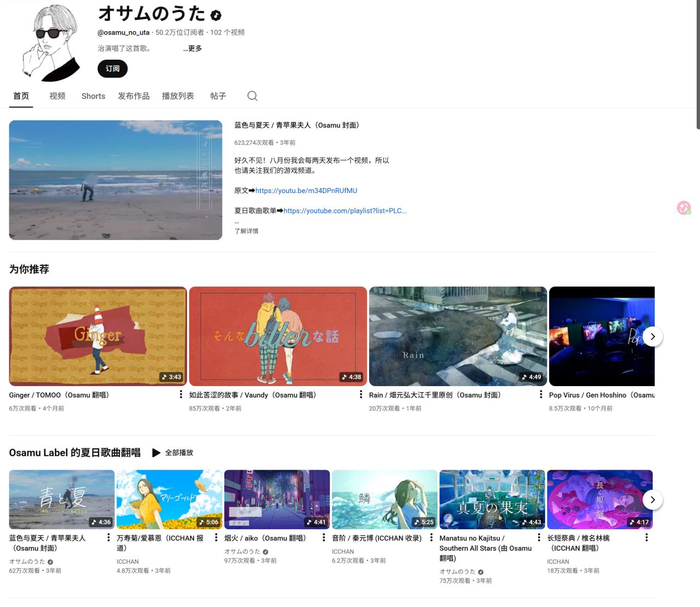
Task: Play the bitter story video thumbnail
Action: pyautogui.click(x=278, y=336)
